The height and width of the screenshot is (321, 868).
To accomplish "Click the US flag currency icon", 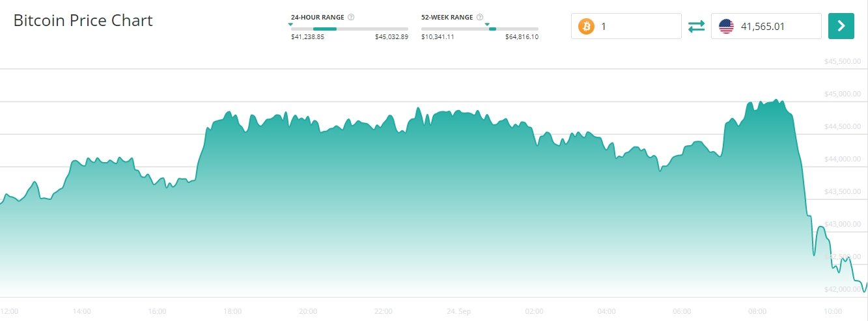I will (726, 27).
